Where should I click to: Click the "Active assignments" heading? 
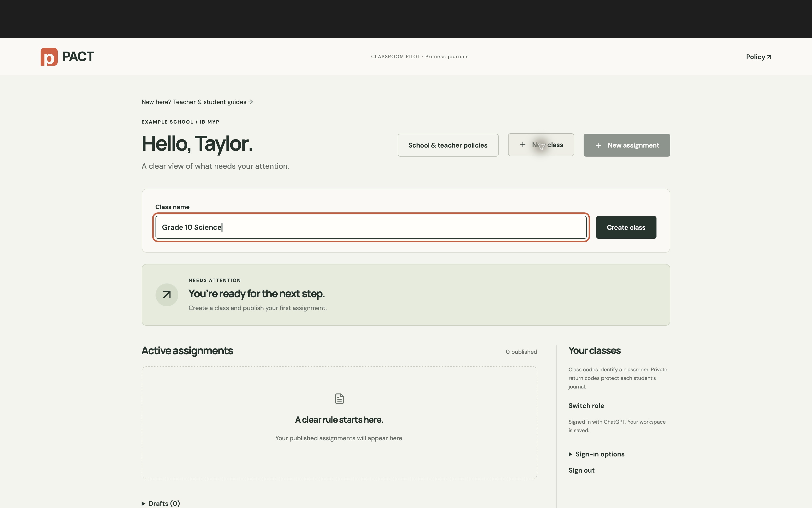187,350
